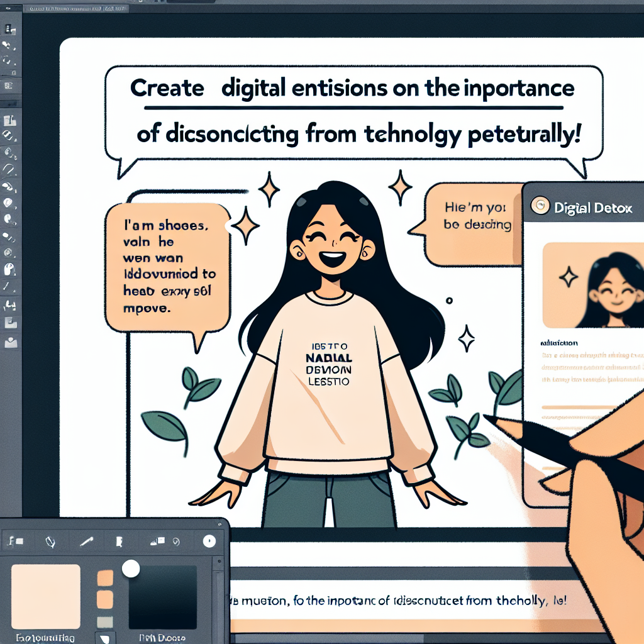Pick the small gray swatch

coord(105,622)
